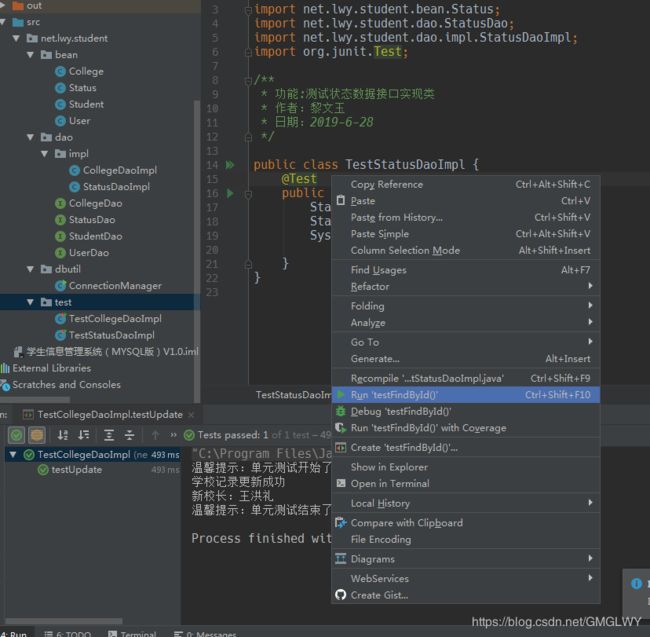Collapse the bean package node

[x=30, y=55]
